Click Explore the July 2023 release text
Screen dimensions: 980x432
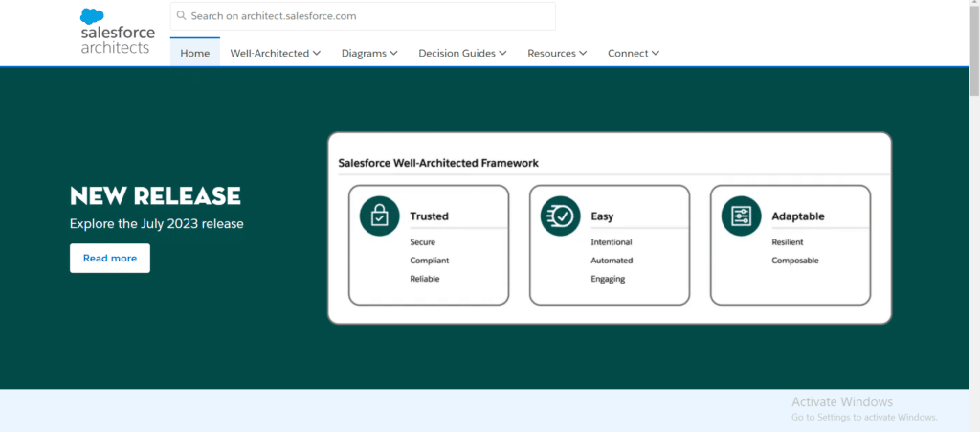coord(157,223)
